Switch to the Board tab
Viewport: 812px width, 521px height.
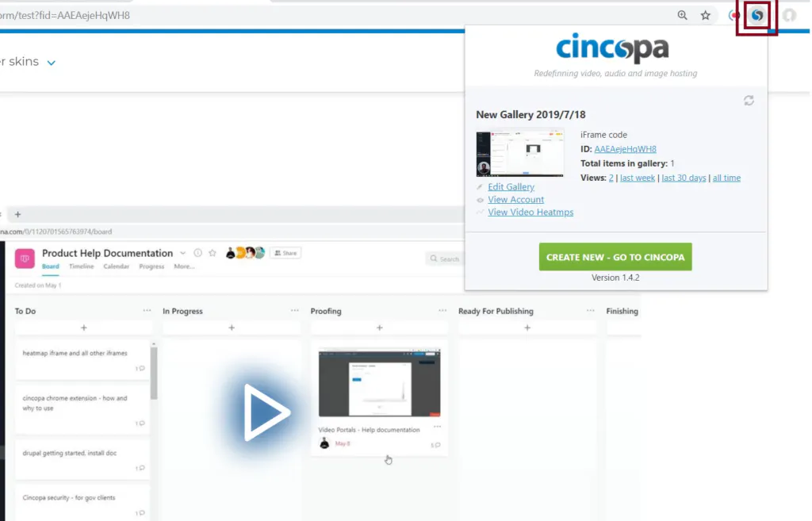(x=50, y=266)
